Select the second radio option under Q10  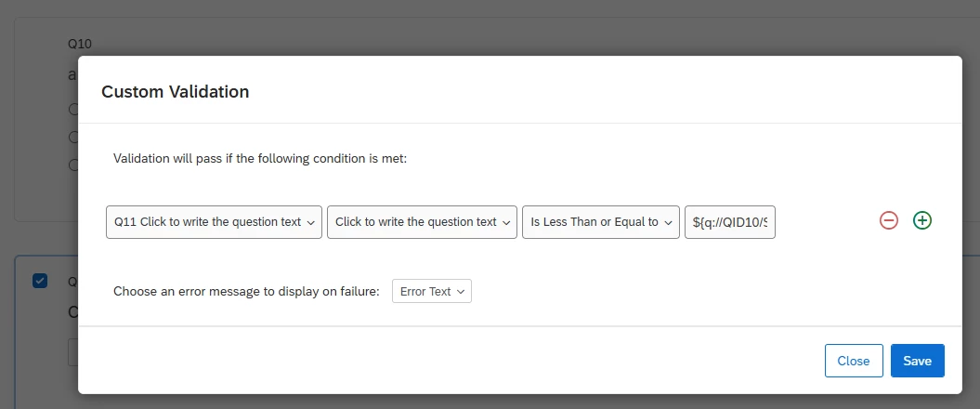[72, 138]
